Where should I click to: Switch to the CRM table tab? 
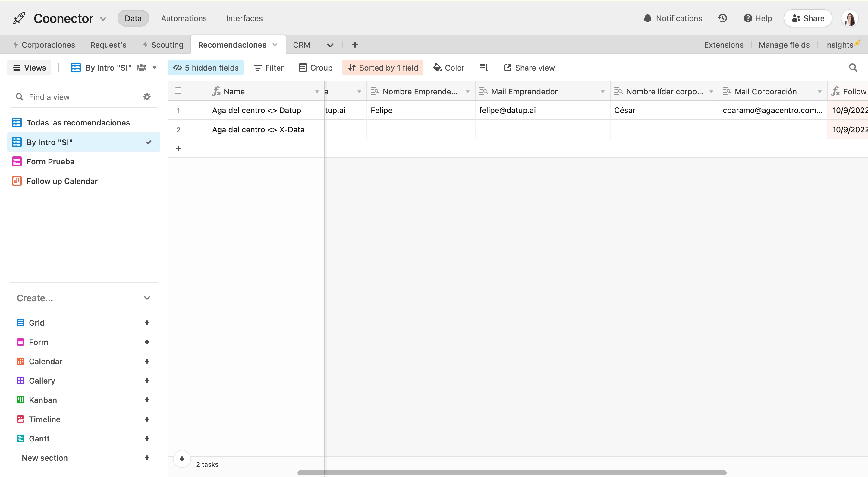(301, 45)
